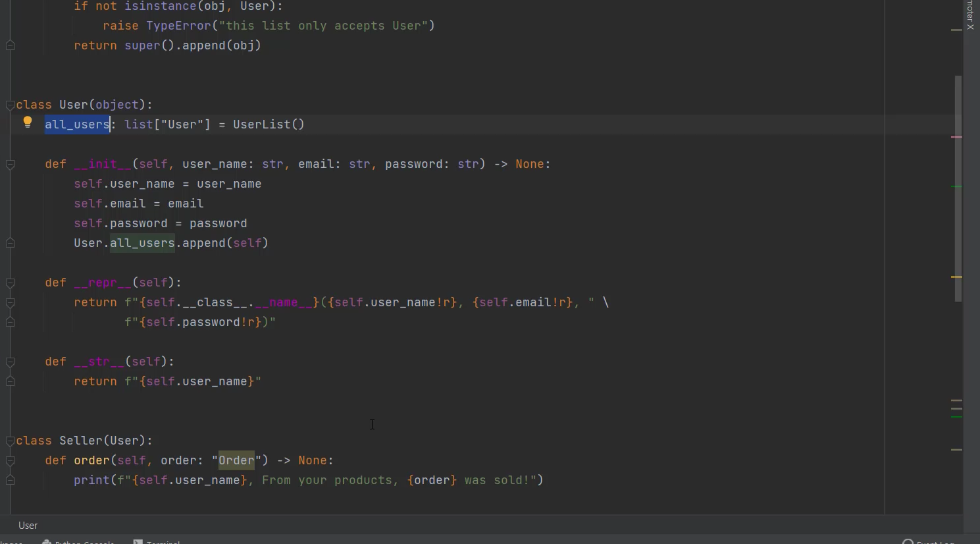Collapse the __repr__ method fold arrow
Image resolution: width=980 pixels, height=544 pixels.
(10, 283)
